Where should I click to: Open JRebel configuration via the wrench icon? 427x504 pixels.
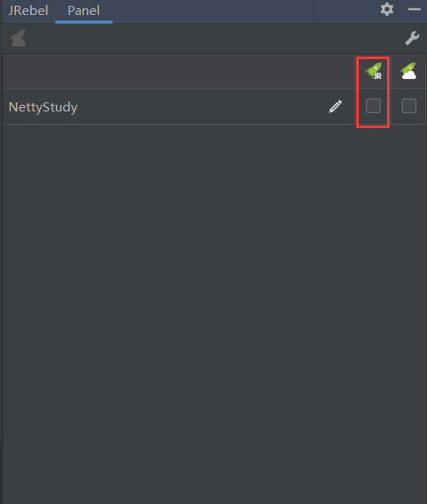(x=412, y=38)
